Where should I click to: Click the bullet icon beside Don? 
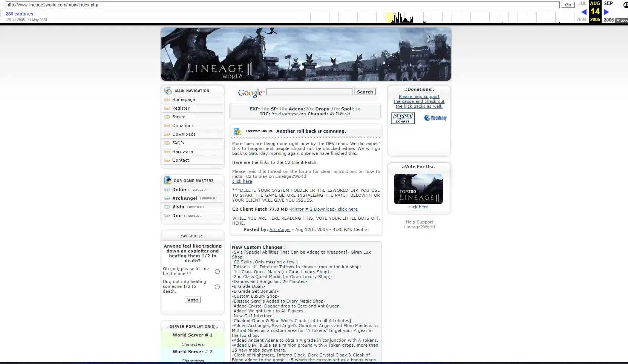[x=167, y=216]
